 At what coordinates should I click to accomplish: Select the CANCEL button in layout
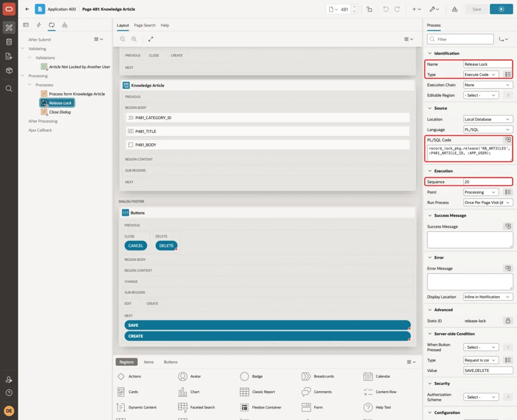(x=135, y=246)
